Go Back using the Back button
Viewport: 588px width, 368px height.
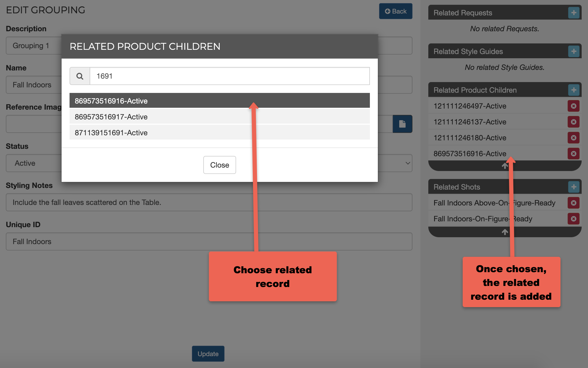tap(396, 11)
